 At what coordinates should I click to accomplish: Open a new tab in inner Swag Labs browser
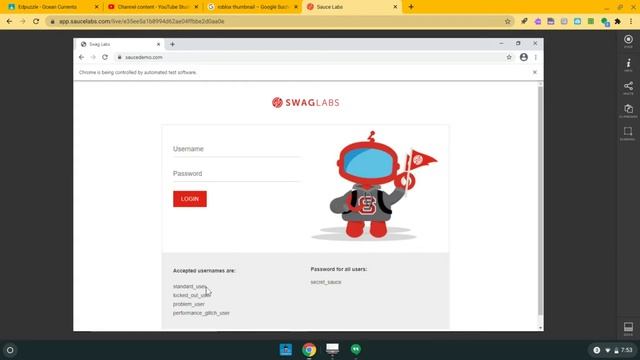pyautogui.click(x=172, y=44)
